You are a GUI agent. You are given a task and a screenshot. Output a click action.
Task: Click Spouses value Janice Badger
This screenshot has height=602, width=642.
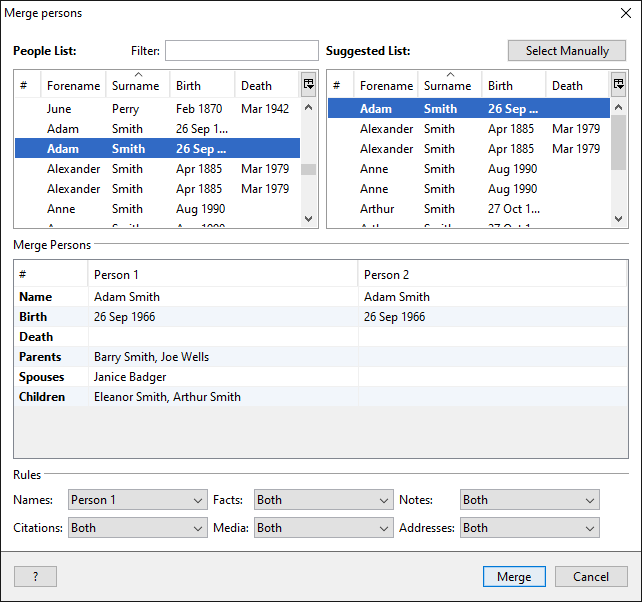(130, 377)
